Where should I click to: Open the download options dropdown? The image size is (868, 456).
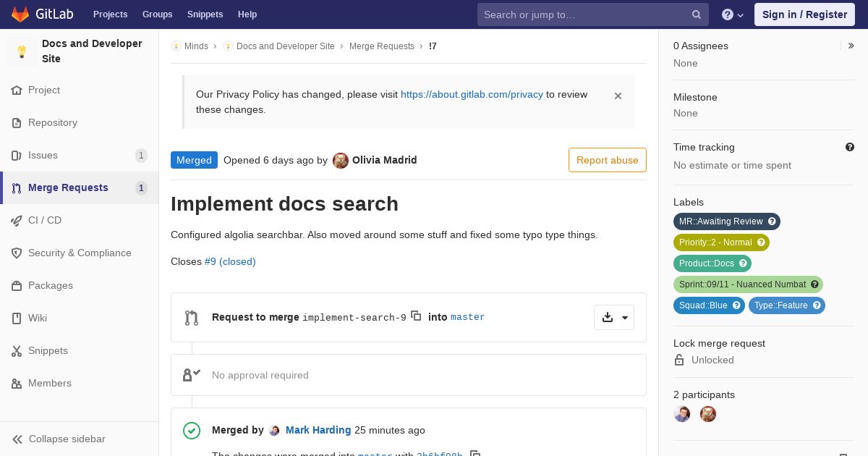tap(614, 317)
